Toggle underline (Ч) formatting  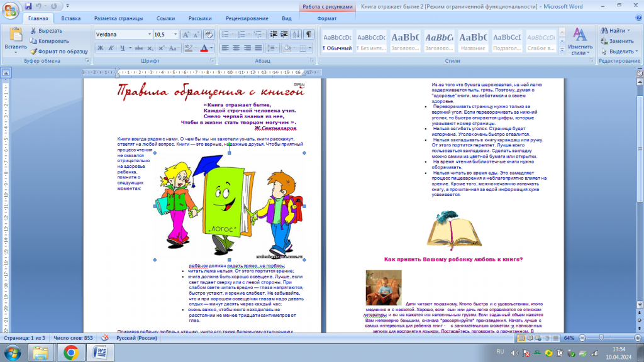(122, 48)
